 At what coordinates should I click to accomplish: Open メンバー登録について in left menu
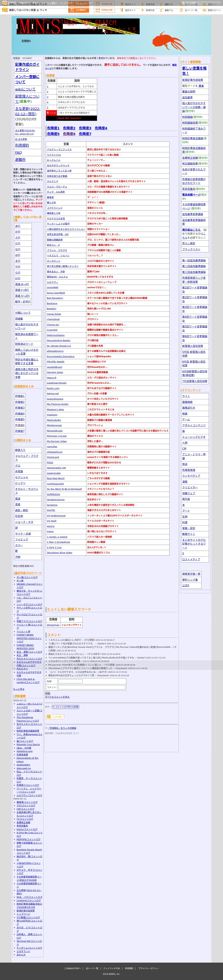pyautogui.click(x=27, y=79)
